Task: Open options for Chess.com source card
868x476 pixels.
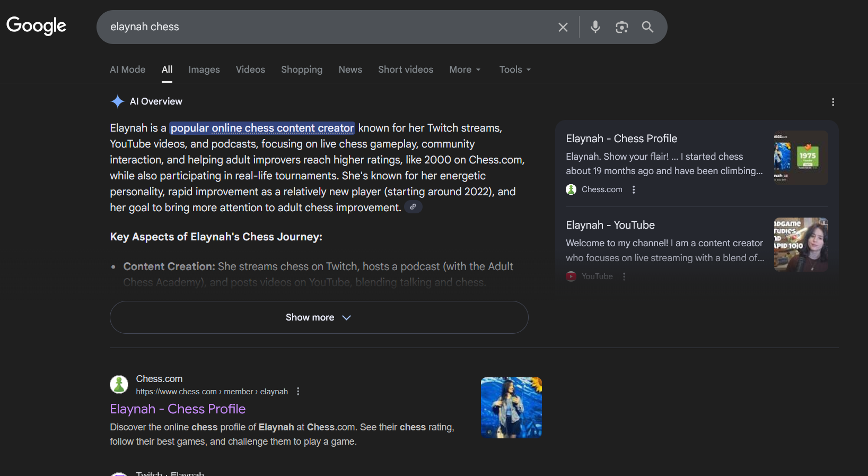Action: tap(634, 189)
